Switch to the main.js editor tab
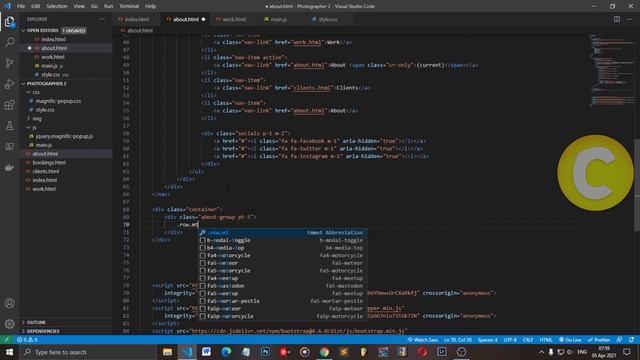640x360 pixels. tap(278, 19)
